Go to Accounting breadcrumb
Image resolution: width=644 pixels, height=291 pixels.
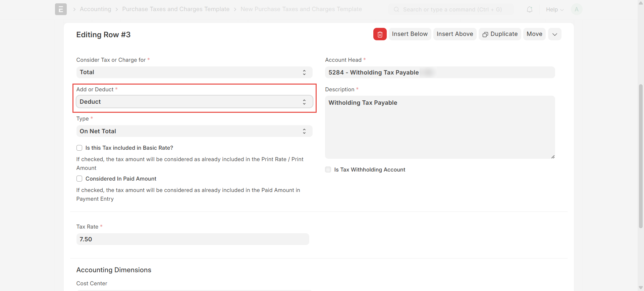(95, 9)
